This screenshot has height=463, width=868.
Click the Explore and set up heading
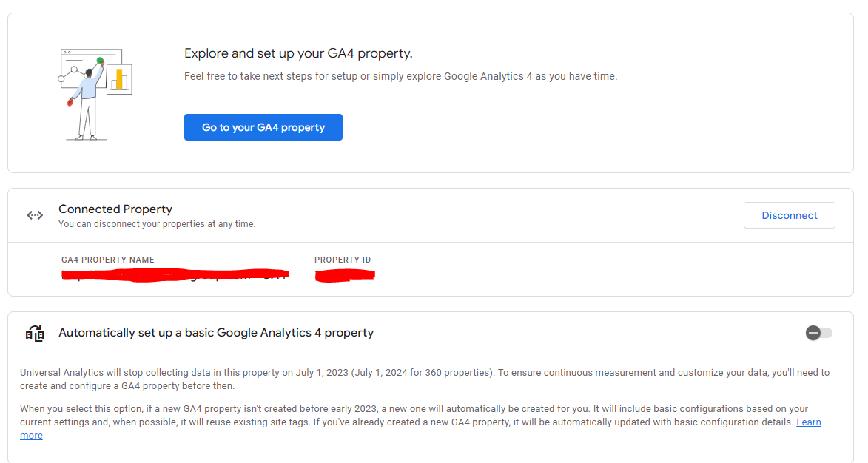(298, 53)
